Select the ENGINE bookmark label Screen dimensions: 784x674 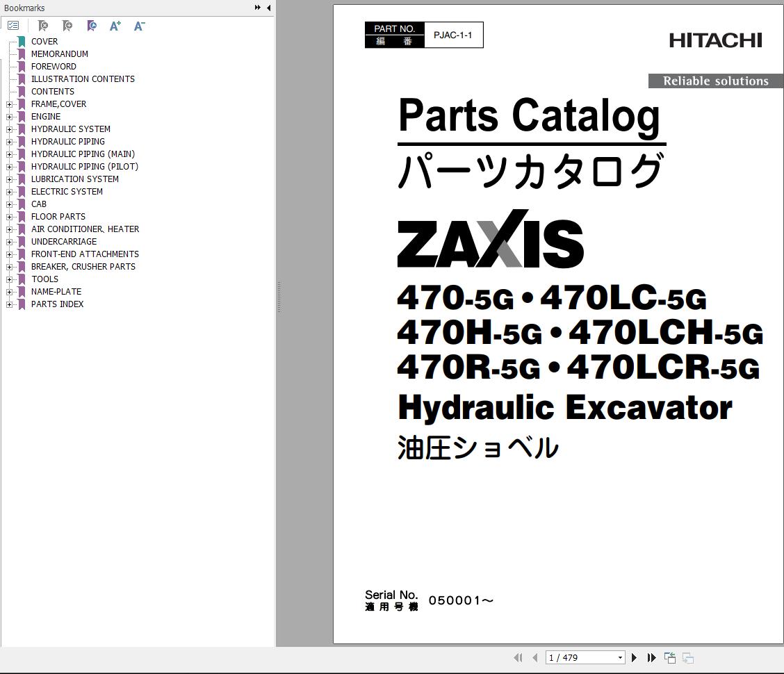[46, 117]
